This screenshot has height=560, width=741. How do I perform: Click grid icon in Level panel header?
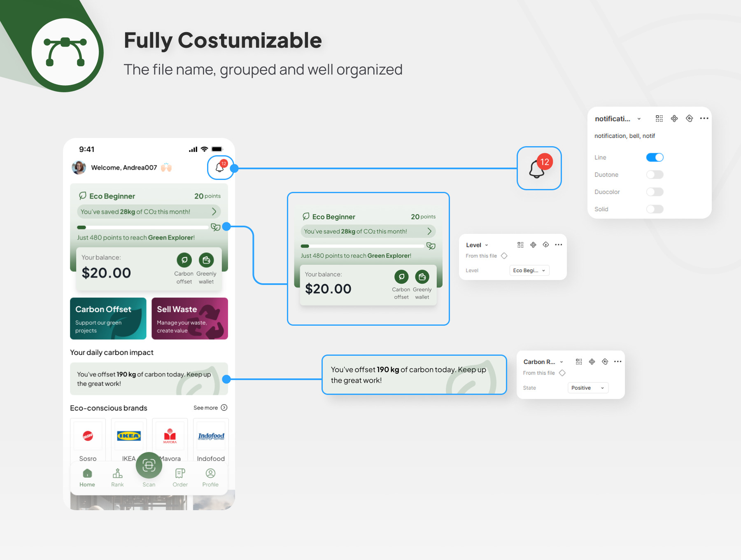click(x=520, y=245)
